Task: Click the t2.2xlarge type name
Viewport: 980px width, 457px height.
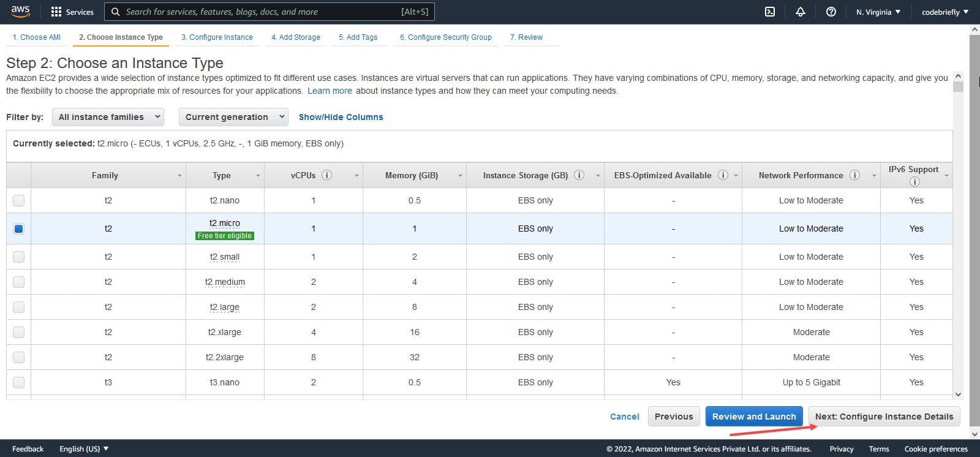Action: (225, 357)
